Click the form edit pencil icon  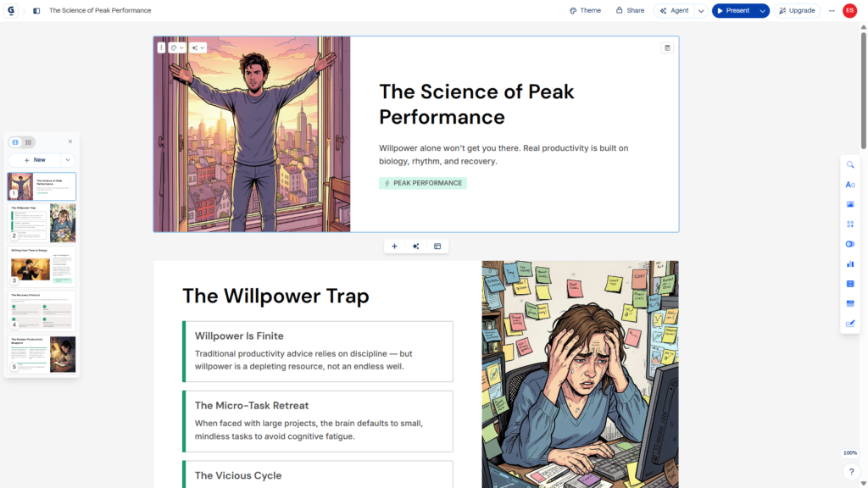850,324
